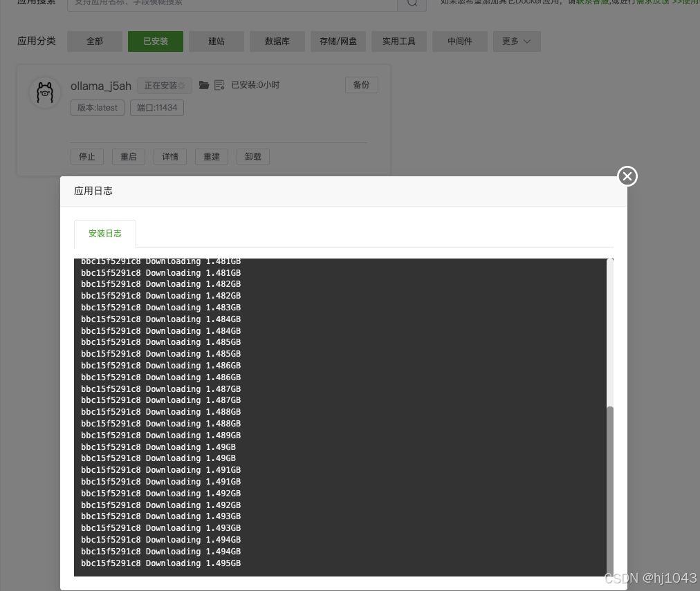Click 重建 to rebuild ollama
700x591 pixels.
[212, 156]
